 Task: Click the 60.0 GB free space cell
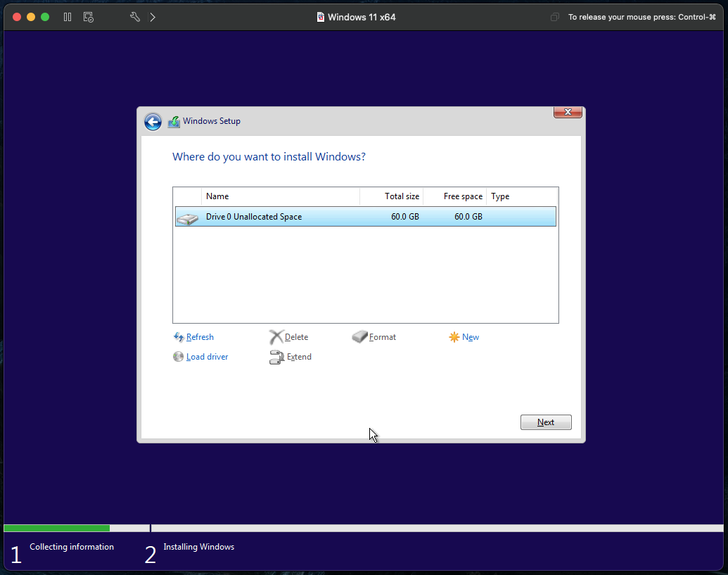coord(468,217)
